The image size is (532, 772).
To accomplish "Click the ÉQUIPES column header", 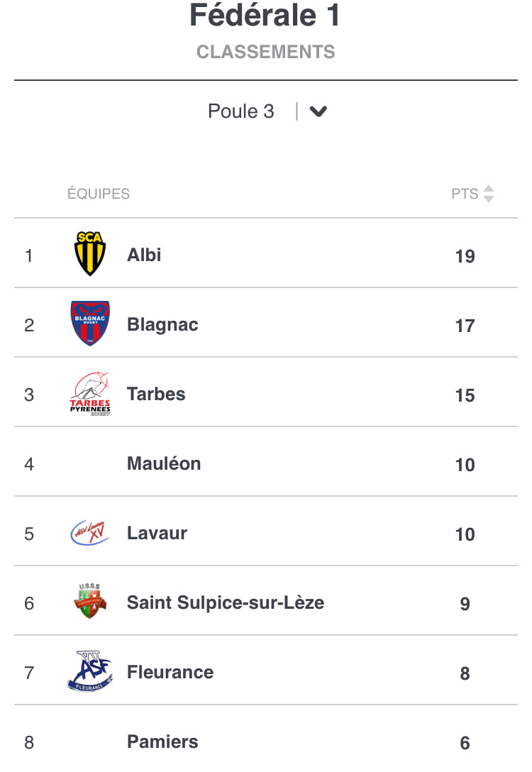I will pyautogui.click(x=99, y=194).
